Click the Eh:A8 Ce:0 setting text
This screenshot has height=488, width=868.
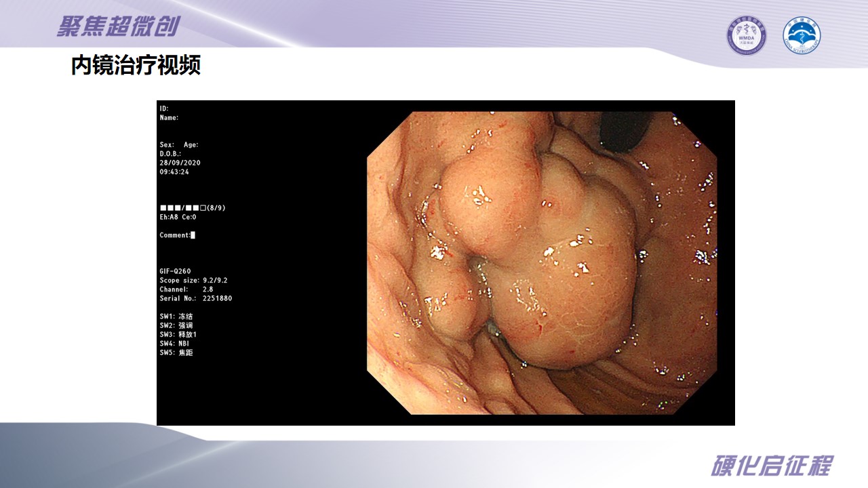178,217
